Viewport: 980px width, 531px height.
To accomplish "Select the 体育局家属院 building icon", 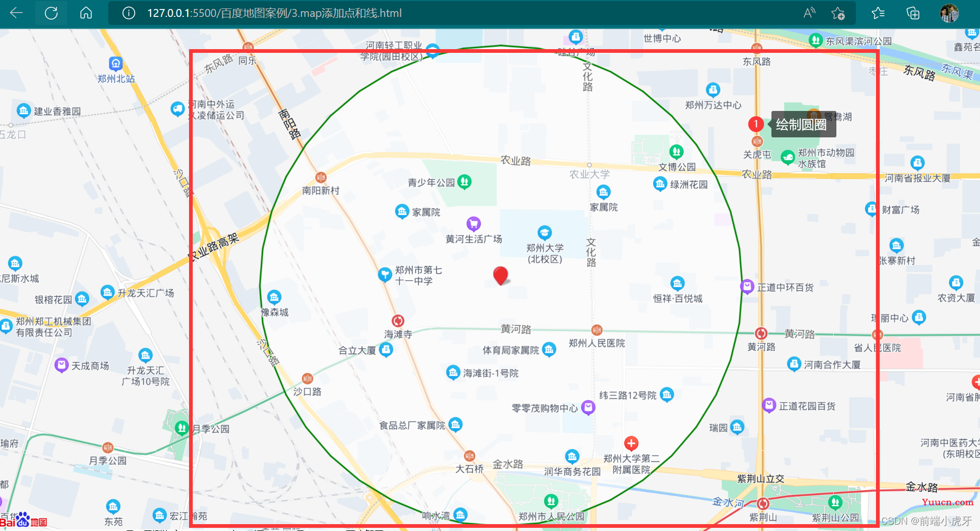I will [549, 350].
